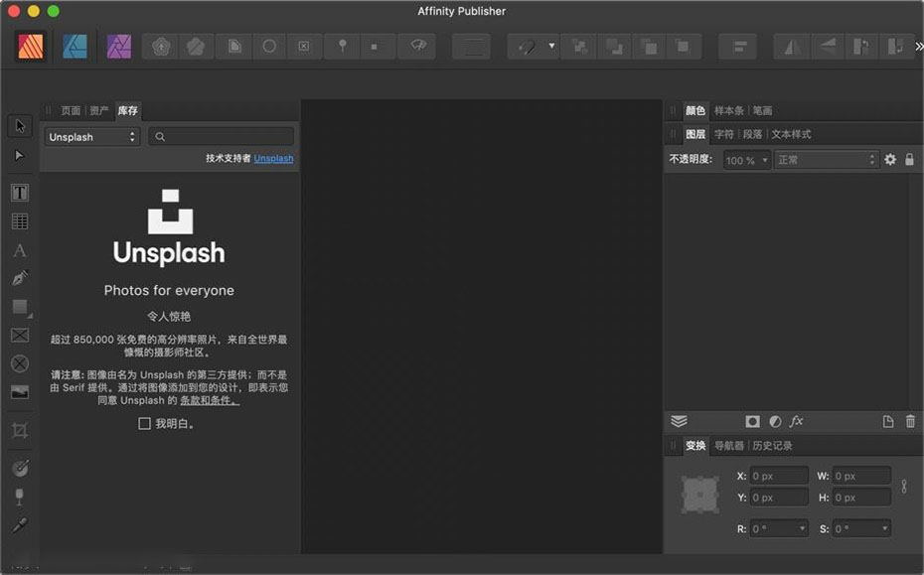The height and width of the screenshot is (575, 924).
Task: Select the Transparency tool
Action: (x=20, y=497)
